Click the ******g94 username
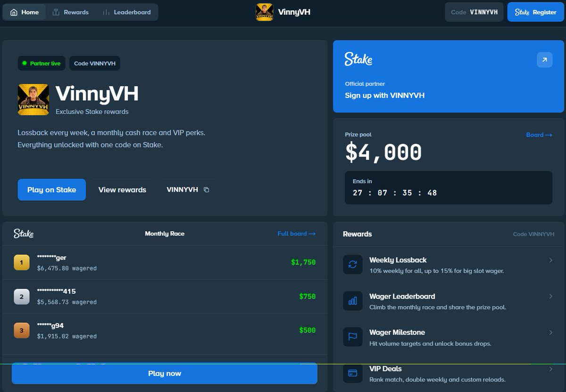The height and width of the screenshot is (392, 566). tap(50, 326)
